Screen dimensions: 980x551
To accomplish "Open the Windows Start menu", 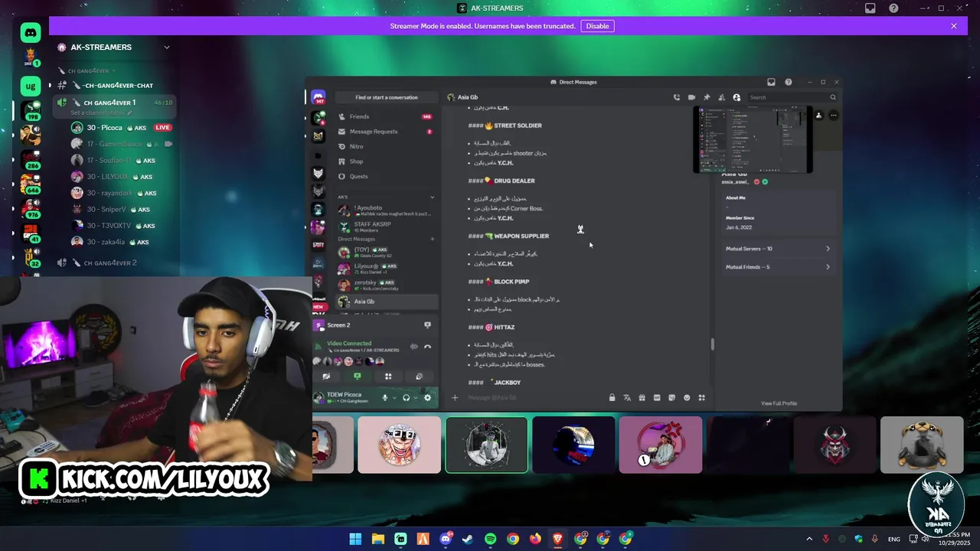I will (355, 539).
